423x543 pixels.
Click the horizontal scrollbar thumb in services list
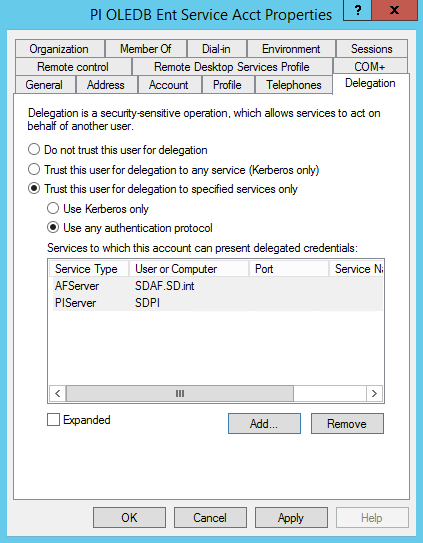tap(180, 393)
